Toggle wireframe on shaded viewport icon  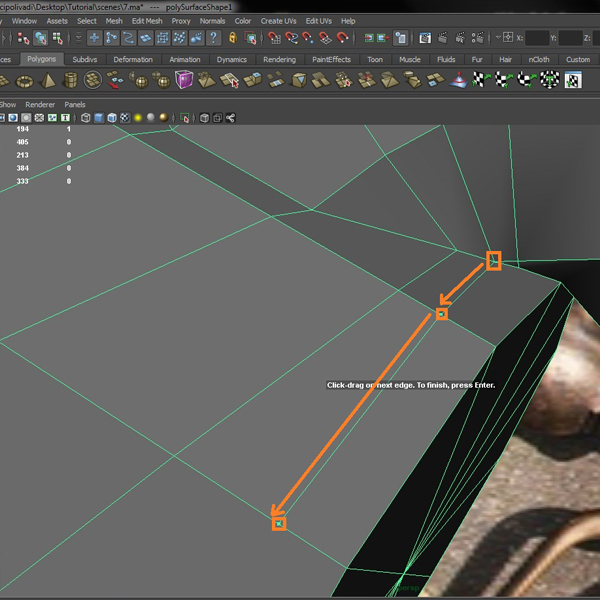[112, 118]
